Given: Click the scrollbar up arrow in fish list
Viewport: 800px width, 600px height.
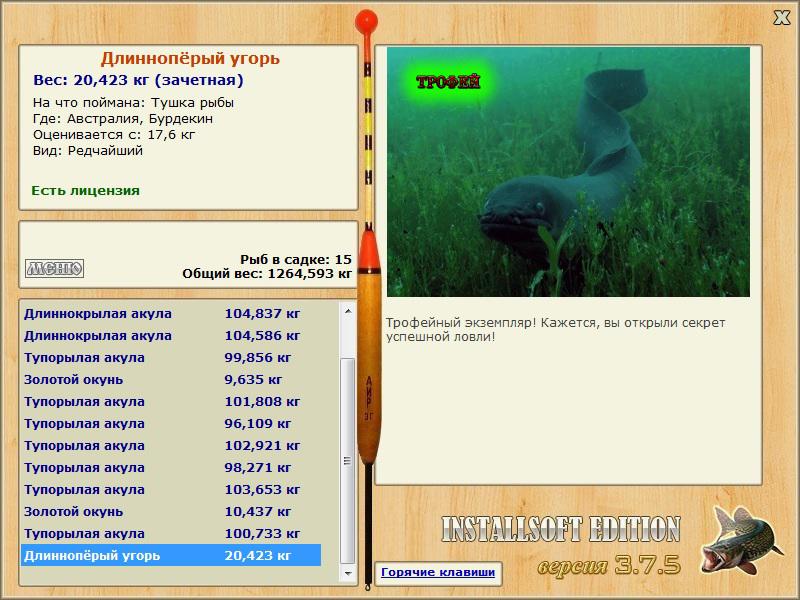Looking at the screenshot, I should coord(348,311).
